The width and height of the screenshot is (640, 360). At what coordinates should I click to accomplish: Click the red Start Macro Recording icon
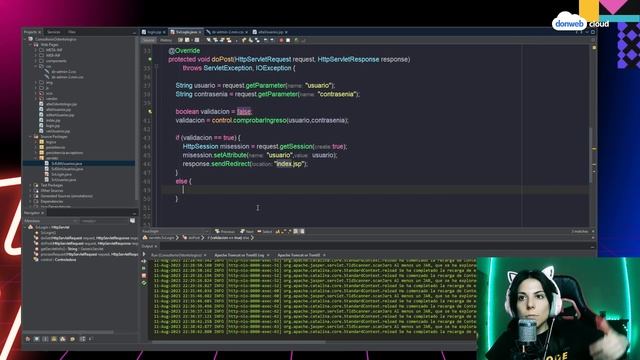coord(281,40)
